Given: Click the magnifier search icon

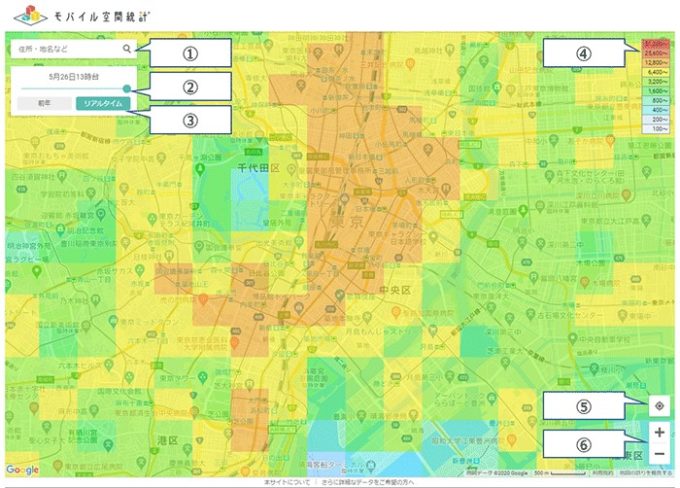Looking at the screenshot, I should click(126, 48).
